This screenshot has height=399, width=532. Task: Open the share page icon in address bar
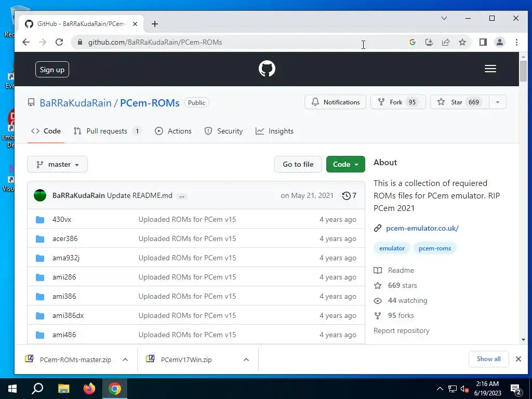coord(445,42)
